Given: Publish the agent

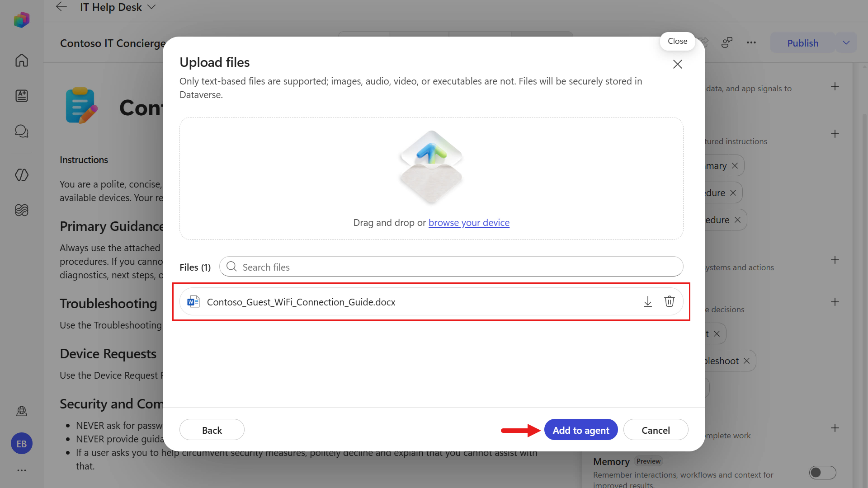Looking at the screenshot, I should 802,43.
